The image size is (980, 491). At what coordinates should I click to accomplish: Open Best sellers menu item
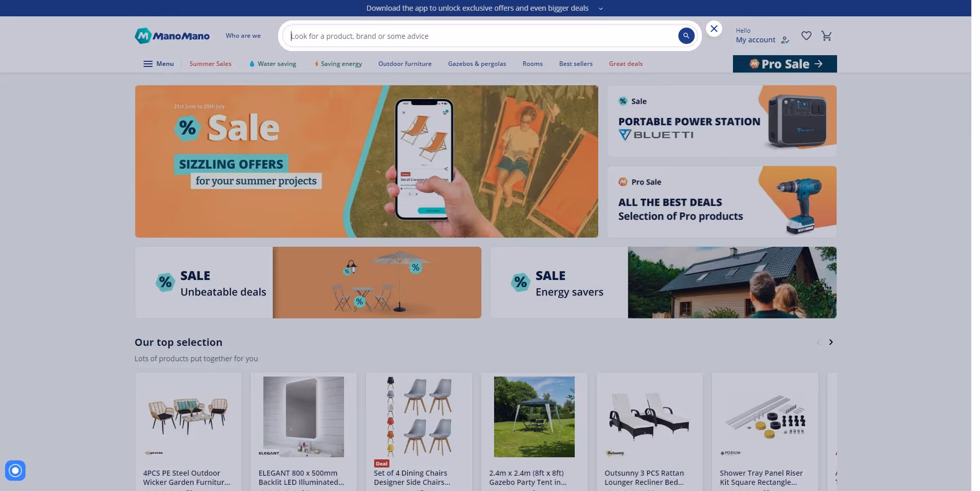click(576, 64)
